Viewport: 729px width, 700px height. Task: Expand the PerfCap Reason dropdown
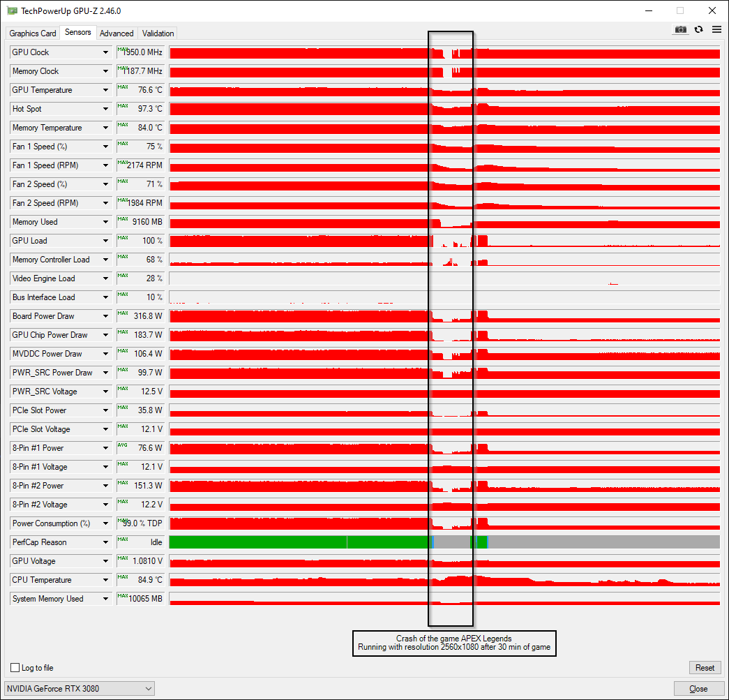click(x=105, y=542)
